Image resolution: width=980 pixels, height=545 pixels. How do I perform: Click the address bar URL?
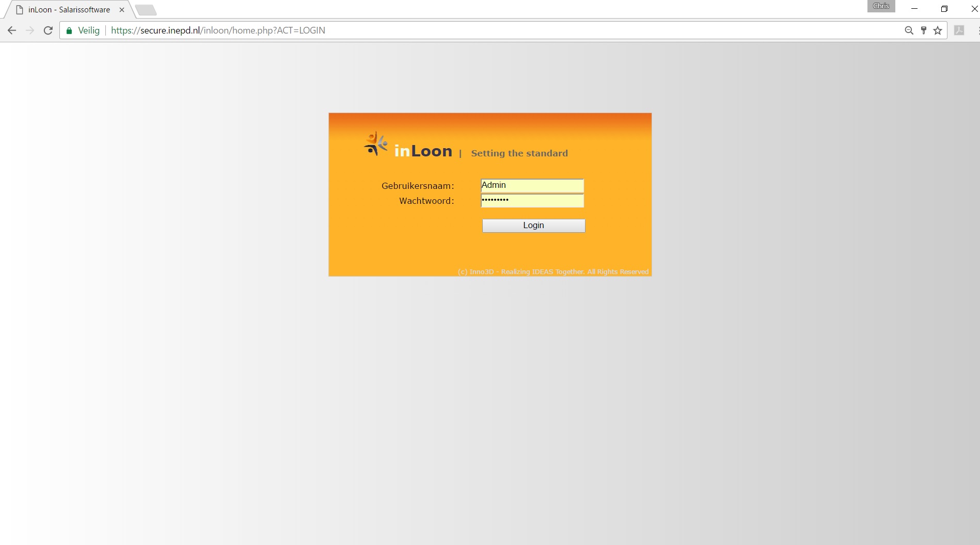(218, 30)
